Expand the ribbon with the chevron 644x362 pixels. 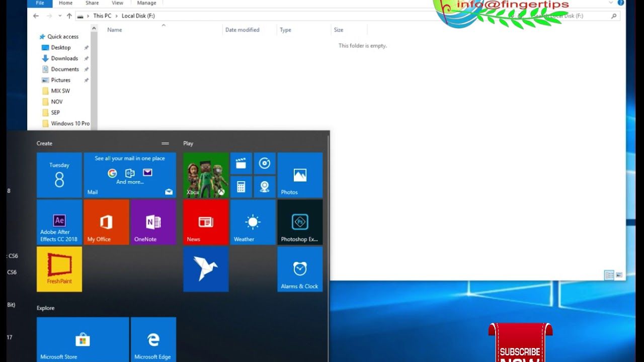(x=611, y=3)
